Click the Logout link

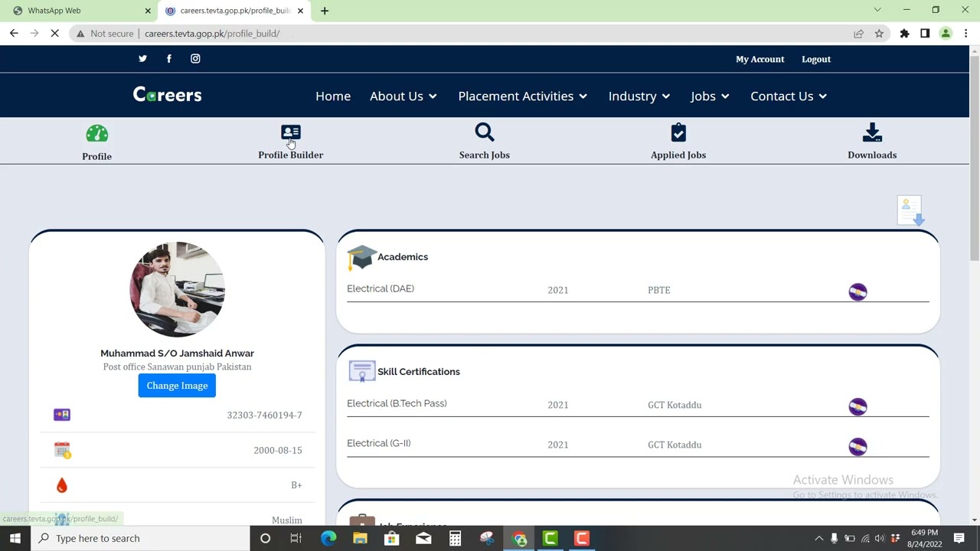pyautogui.click(x=816, y=59)
